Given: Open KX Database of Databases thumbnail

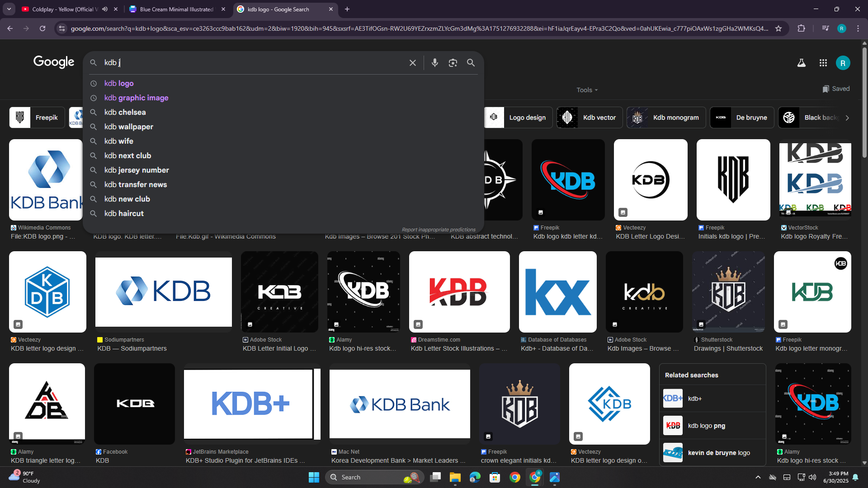Looking at the screenshot, I should click(558, 292).
